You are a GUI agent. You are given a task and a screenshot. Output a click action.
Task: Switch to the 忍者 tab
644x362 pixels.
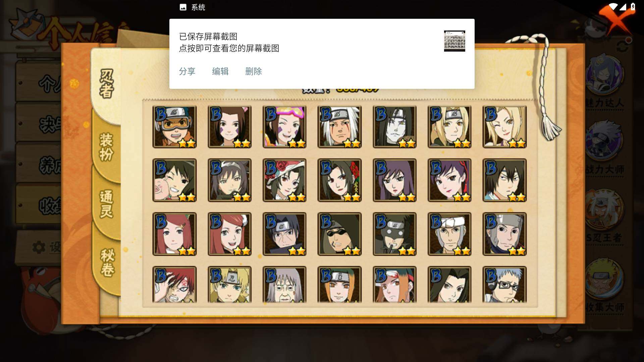coord(107,84)
